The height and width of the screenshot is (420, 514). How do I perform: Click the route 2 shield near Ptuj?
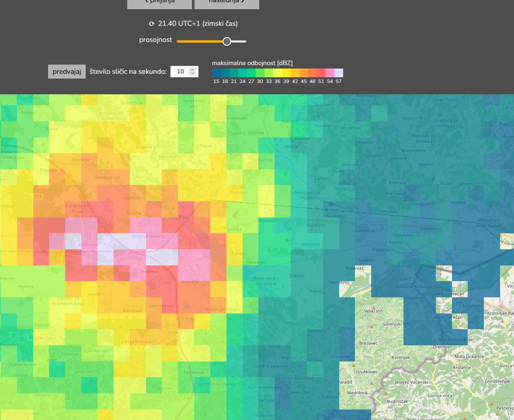click(x=190, y=240)
